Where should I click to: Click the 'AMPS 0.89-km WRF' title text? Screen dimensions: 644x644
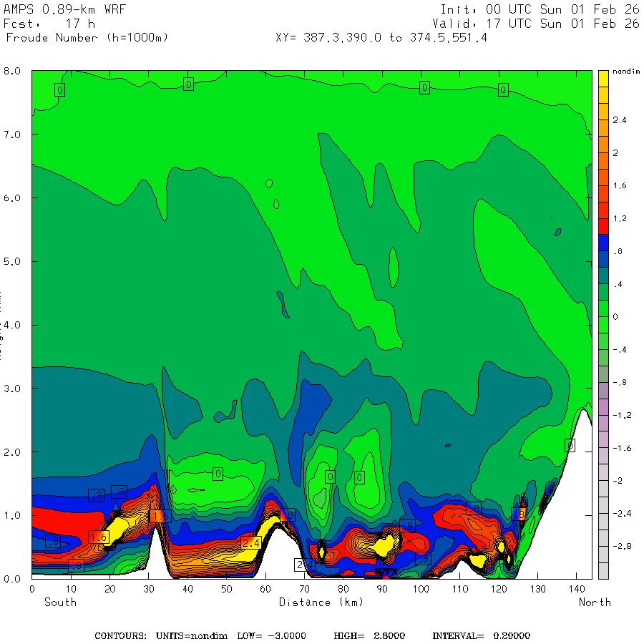click(64, 9)
